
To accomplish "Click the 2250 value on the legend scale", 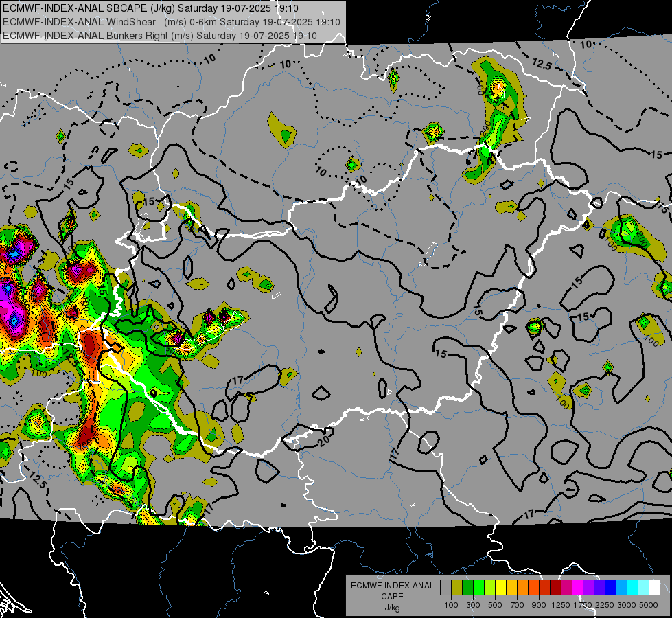I will [x=605, y=605].
